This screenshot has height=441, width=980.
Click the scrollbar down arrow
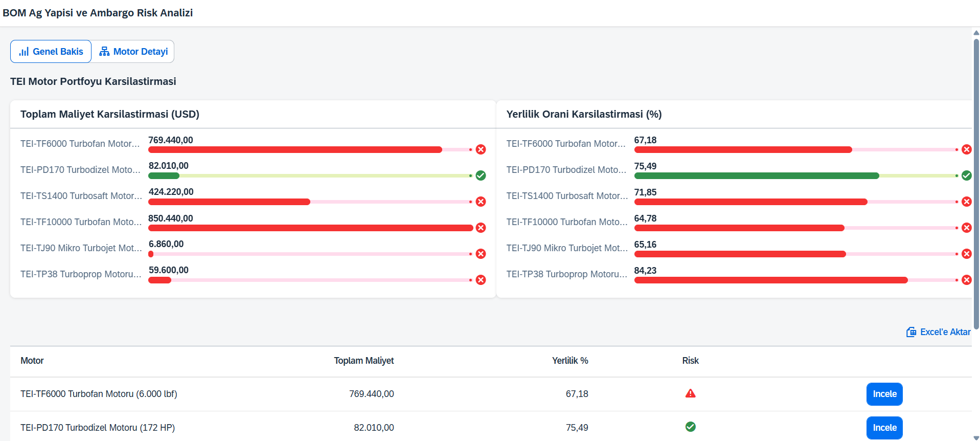click(x=976, y=438)
